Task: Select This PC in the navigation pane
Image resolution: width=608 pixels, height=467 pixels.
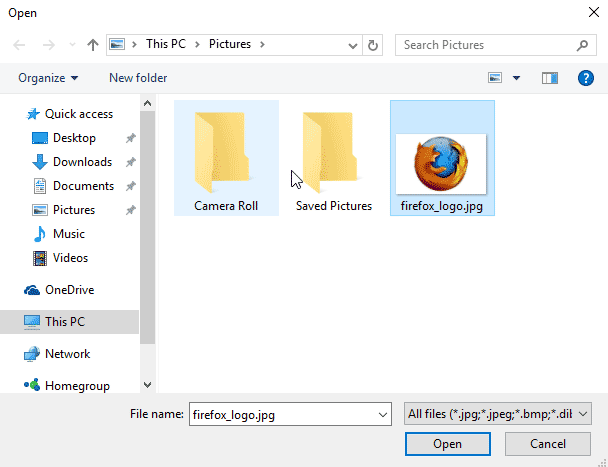Action: [x=65, y=322]
